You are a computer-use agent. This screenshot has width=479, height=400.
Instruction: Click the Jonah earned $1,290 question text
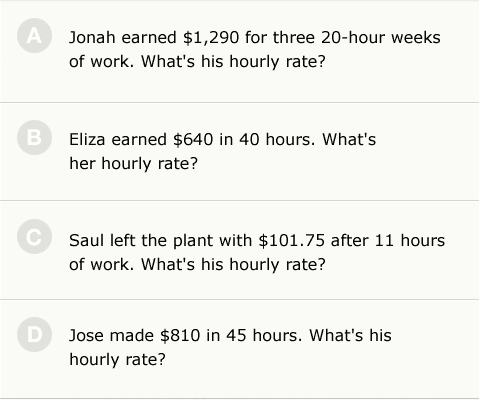point(255,49)
